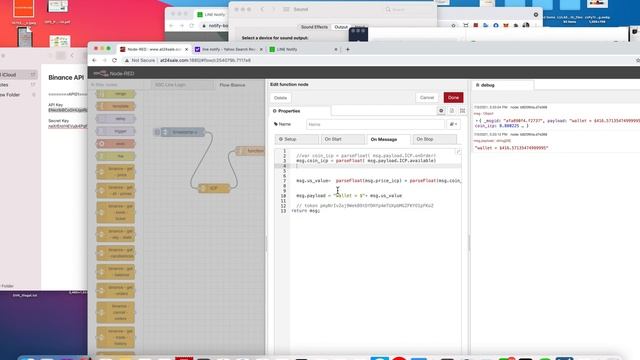Click the binance get day stats palette node

(116, 234)
